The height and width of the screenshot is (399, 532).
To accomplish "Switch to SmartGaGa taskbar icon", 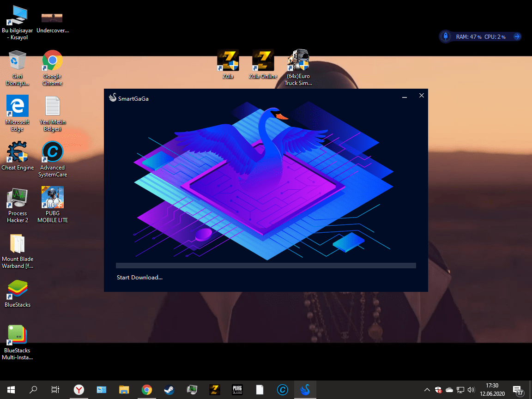I will click(305, 390).
